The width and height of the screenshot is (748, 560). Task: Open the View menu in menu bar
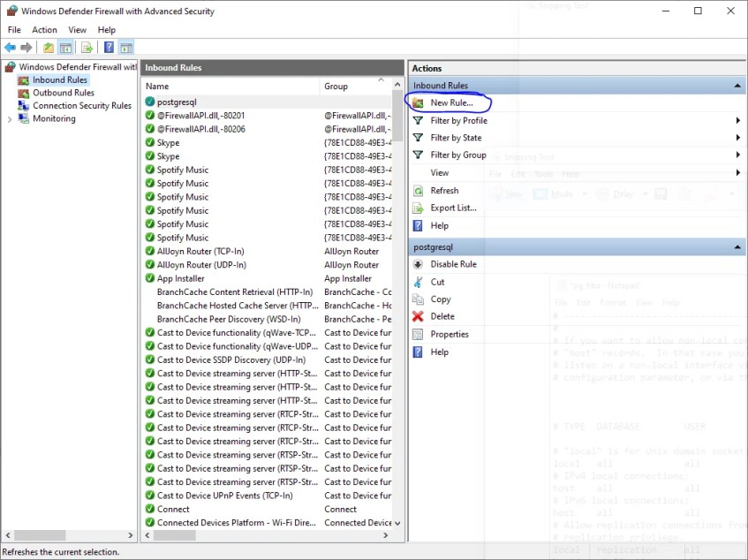coord(78,29)
